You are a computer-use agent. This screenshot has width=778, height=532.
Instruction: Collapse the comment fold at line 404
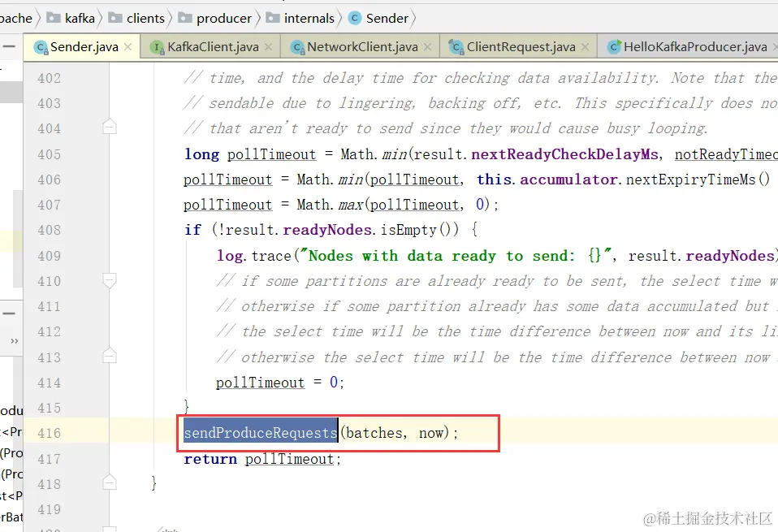click(110, 127)
